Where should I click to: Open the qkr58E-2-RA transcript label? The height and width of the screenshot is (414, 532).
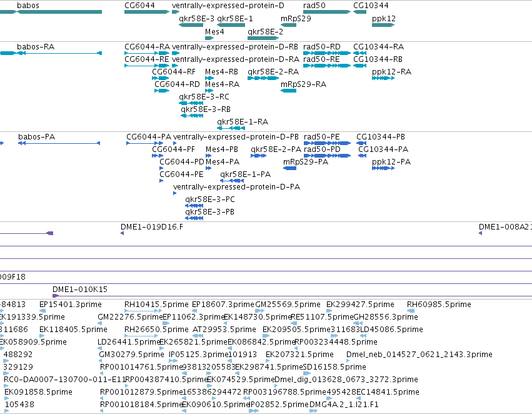point(273,72)
